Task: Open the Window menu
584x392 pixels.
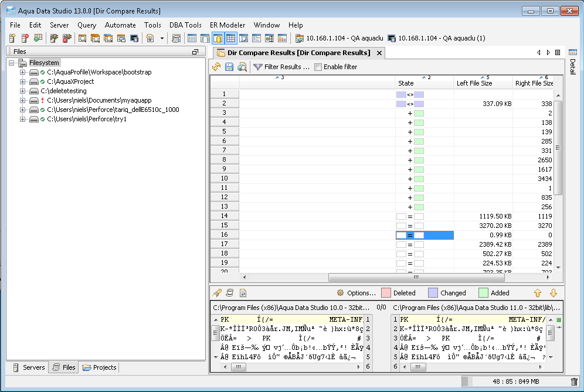Action: click(x=267, y=25)
